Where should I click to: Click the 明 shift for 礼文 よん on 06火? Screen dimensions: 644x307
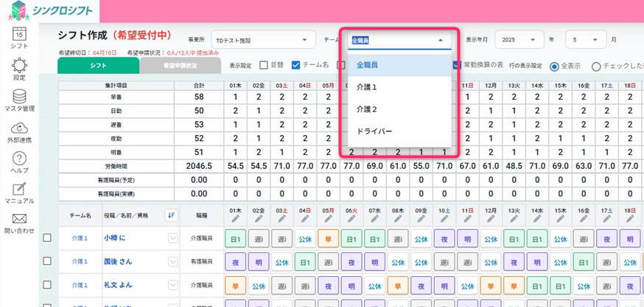pos(351,285)
